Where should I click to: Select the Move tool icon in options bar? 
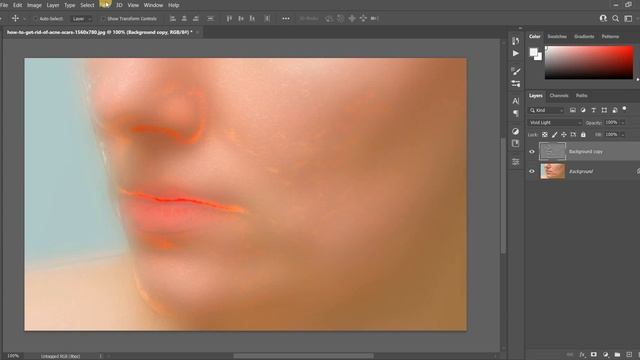point(15,18)
